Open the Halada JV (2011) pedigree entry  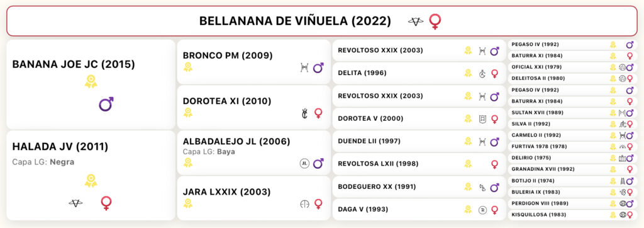tap(91, 175)
